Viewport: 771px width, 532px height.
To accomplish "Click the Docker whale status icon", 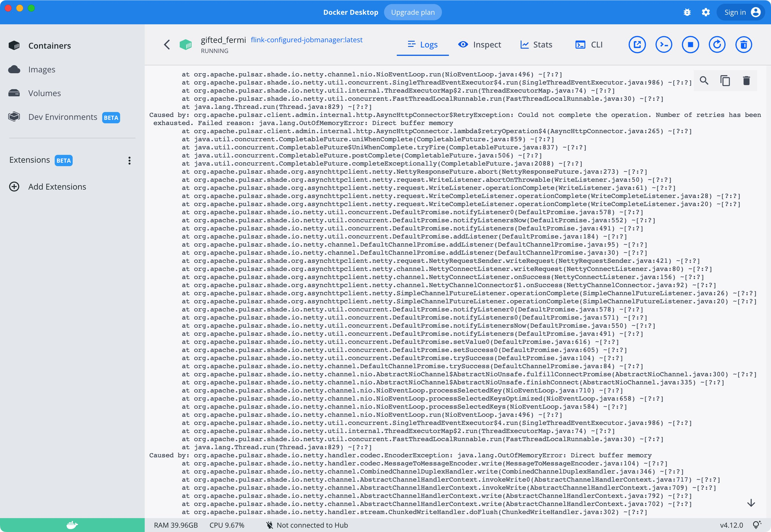I will coord(72,525).
